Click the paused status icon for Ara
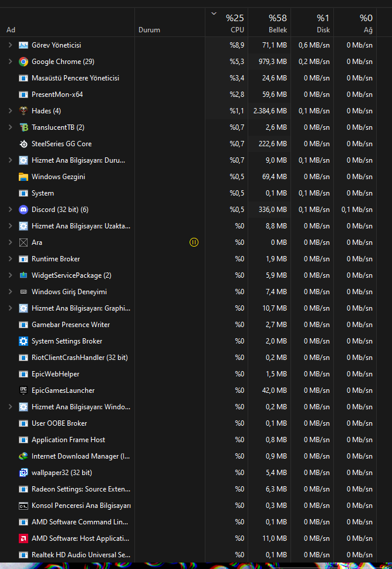This screenshot has height=569, width=392. coord(194,242)
